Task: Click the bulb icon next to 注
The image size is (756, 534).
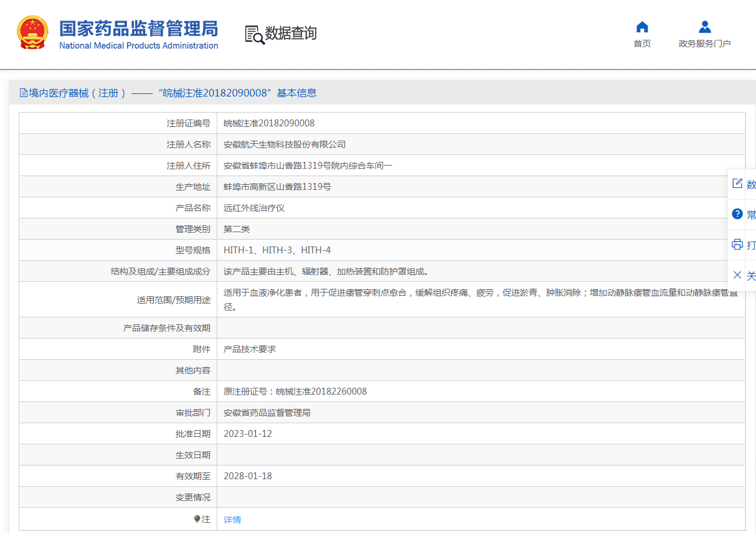Action: 197,519
